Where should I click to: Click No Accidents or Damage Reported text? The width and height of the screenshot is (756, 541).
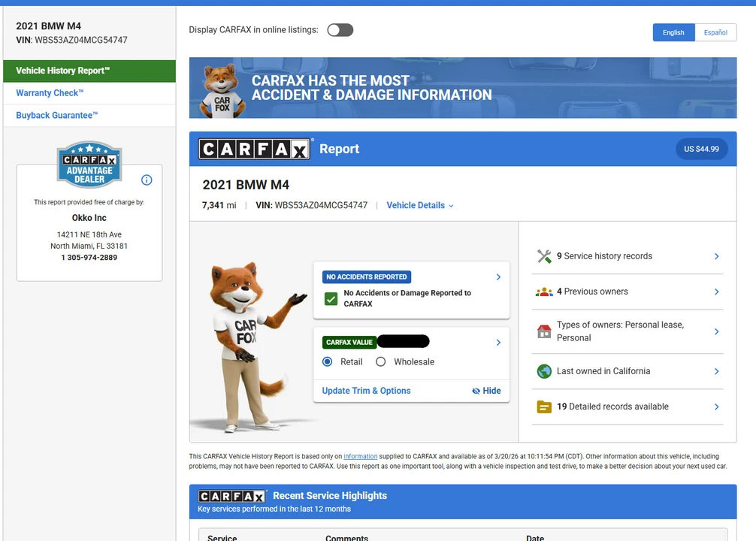(x=407, y=298)
